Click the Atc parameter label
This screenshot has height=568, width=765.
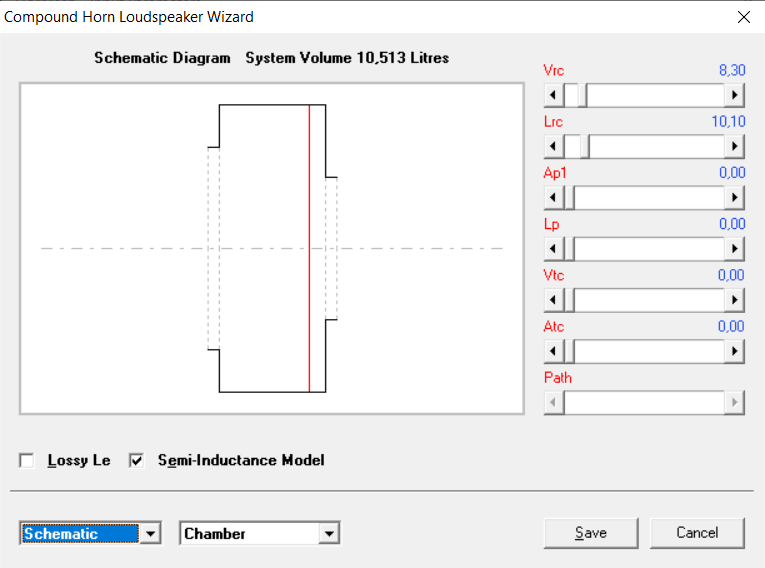pyautogui.click(x=554, y=326)
